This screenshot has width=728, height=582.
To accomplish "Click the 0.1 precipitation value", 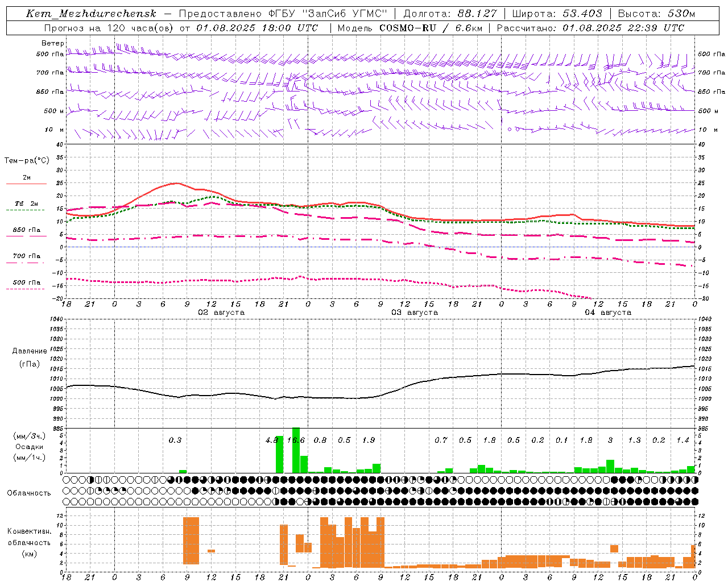I will [562, 440].
